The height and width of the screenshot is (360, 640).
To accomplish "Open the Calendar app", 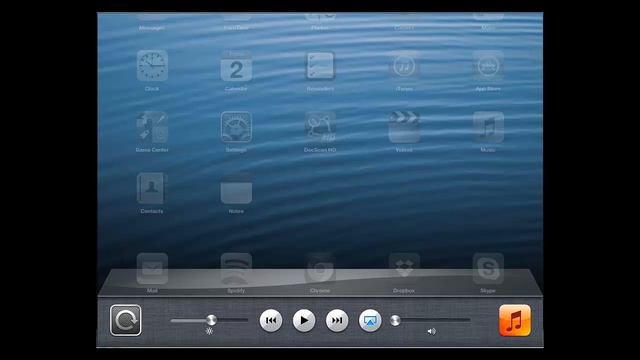I will (236, 66).
